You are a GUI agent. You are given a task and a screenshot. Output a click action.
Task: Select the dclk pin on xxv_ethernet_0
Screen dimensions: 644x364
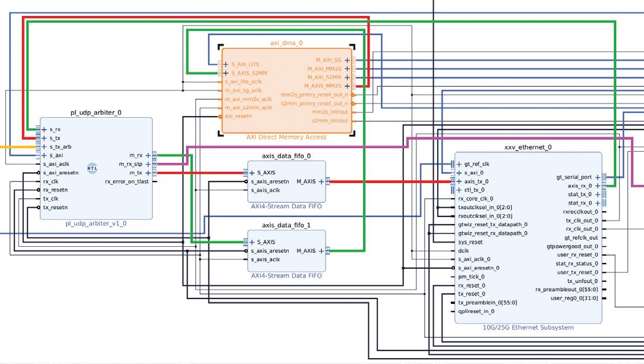click(x=464, y=251)
